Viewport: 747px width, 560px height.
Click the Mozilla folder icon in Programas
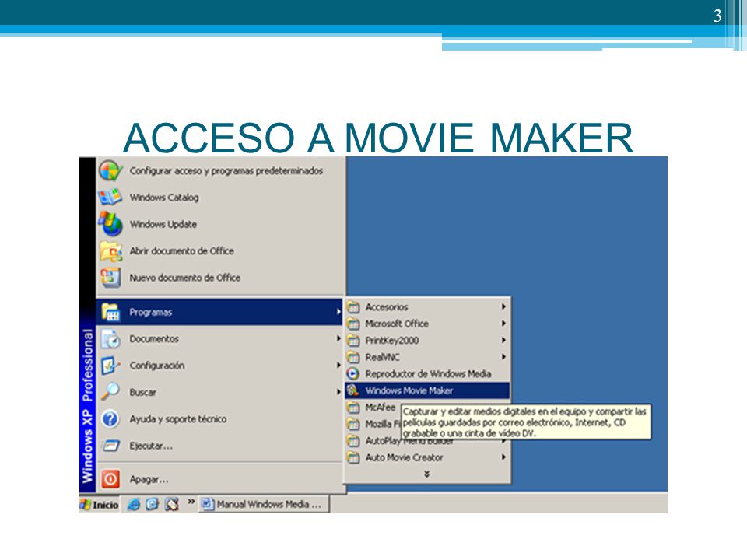pos(353,424)
